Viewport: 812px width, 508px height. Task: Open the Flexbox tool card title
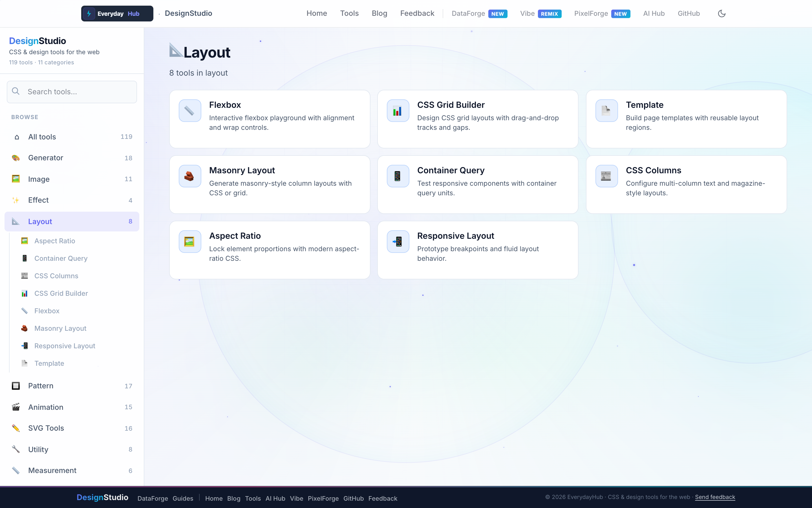[225, 105]
